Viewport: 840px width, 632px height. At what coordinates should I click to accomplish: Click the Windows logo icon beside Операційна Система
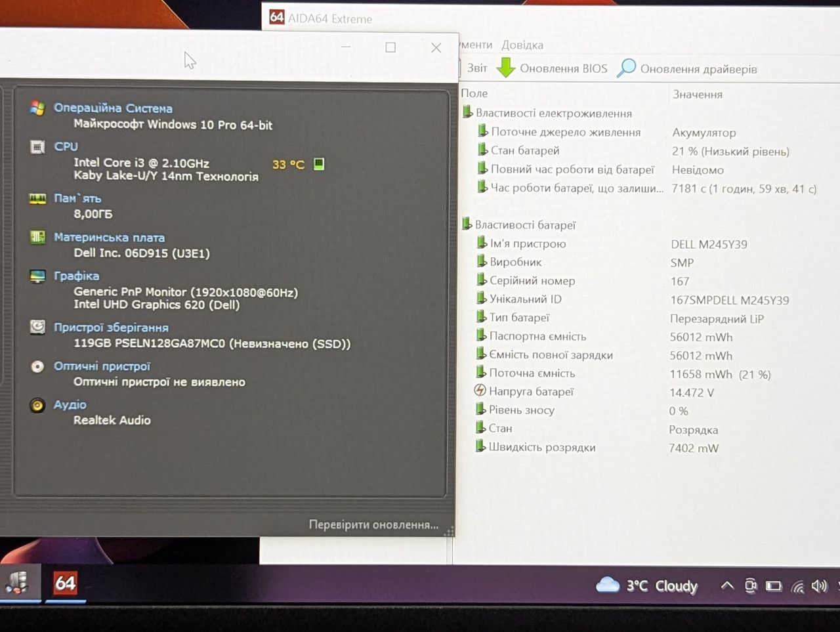(x=37, y=108)
